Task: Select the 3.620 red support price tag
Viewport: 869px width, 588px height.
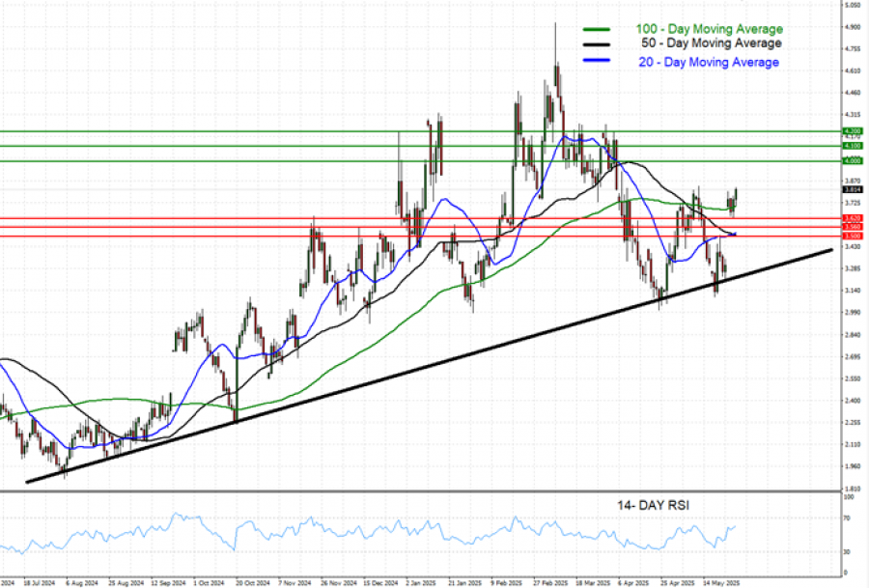Action: click(852, 219)
